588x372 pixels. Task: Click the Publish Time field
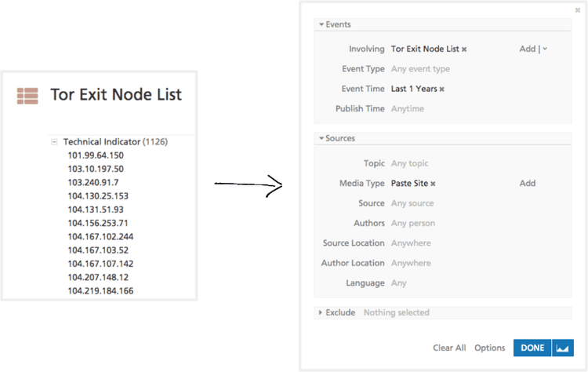pos(408,109)
